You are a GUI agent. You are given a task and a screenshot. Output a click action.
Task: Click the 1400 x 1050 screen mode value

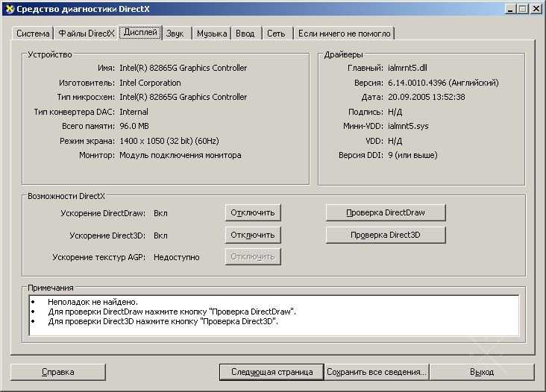tap(169, 141)
